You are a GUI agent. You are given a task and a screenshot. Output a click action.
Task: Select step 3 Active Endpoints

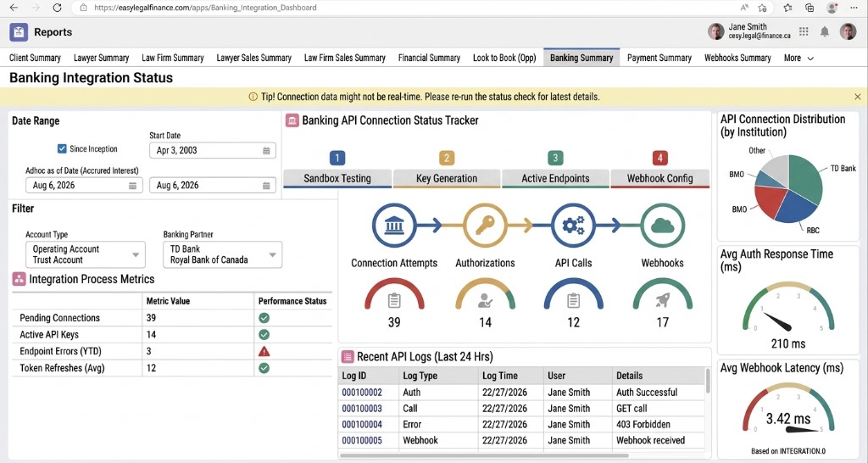[555, 178]
